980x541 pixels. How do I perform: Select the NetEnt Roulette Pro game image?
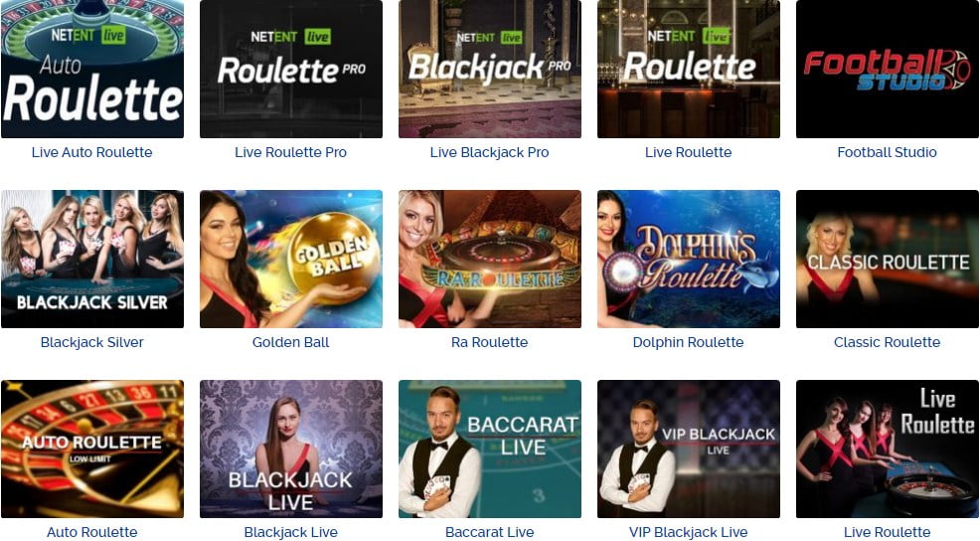coord(291,69)
